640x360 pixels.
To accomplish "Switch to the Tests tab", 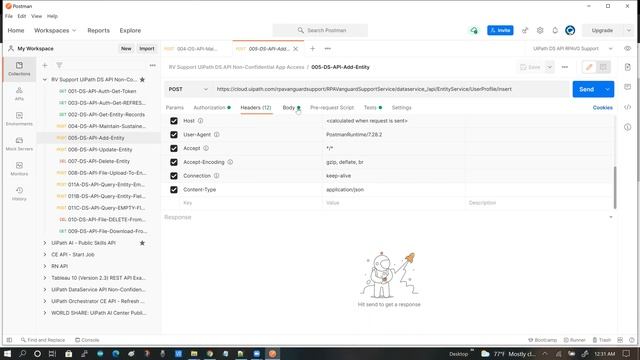I will pyautogui.click(x=372, y=108).
